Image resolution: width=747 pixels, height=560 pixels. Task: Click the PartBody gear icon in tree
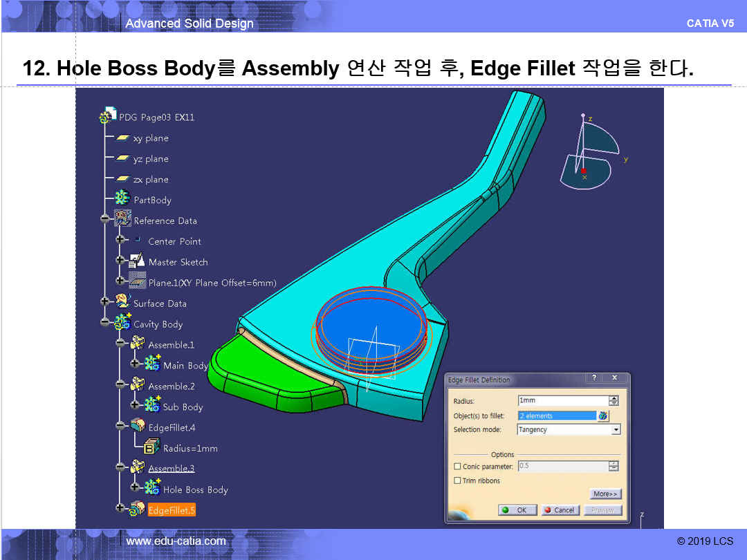(122, 199)
